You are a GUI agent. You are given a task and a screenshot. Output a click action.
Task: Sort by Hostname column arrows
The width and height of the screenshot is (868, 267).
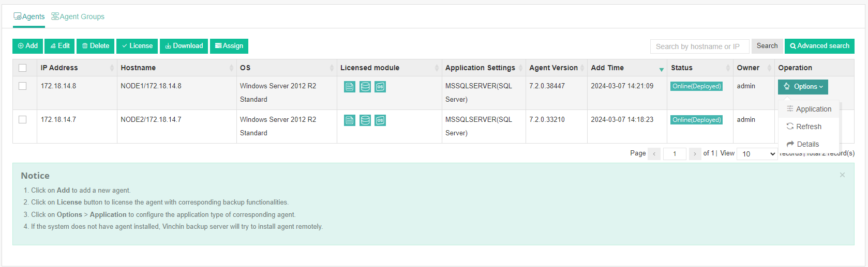(231, 68)
